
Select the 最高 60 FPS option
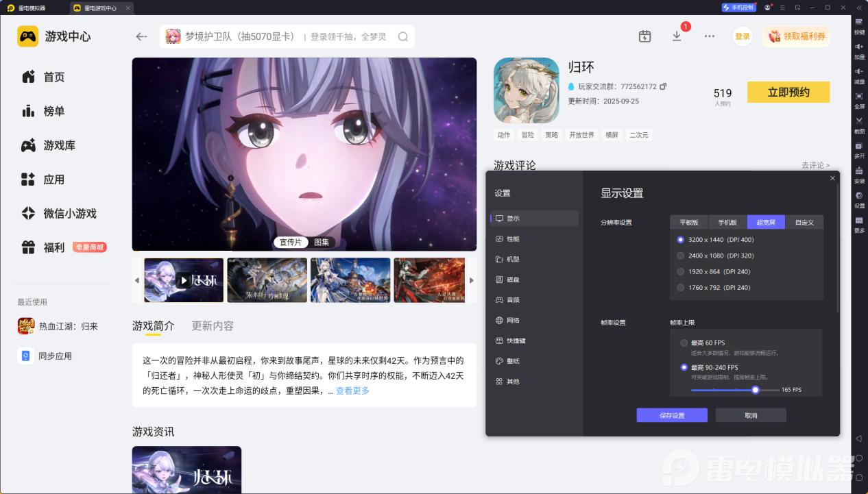(x=702, y=343)
